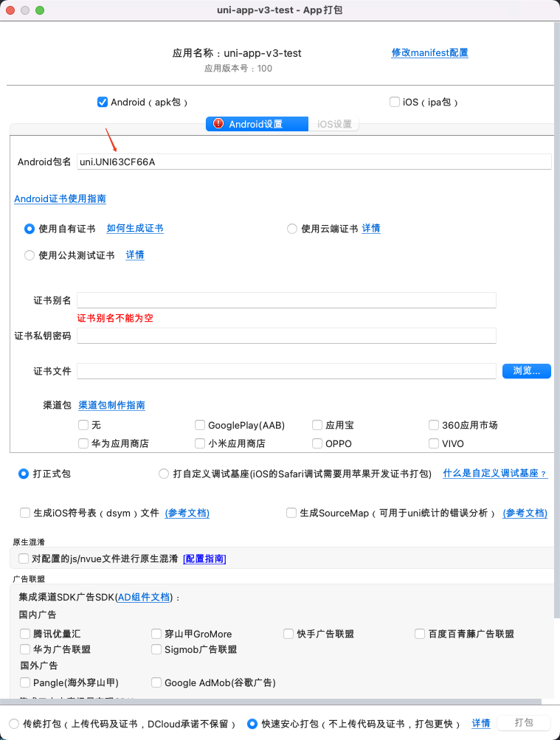Open the Android证书使用指南 link

tap(60, 198)
